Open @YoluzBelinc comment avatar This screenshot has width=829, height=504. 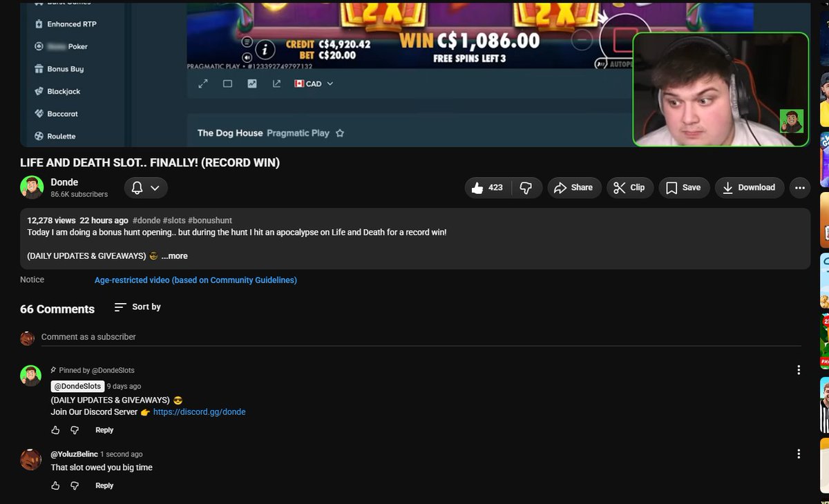click(x=31, y=460)
